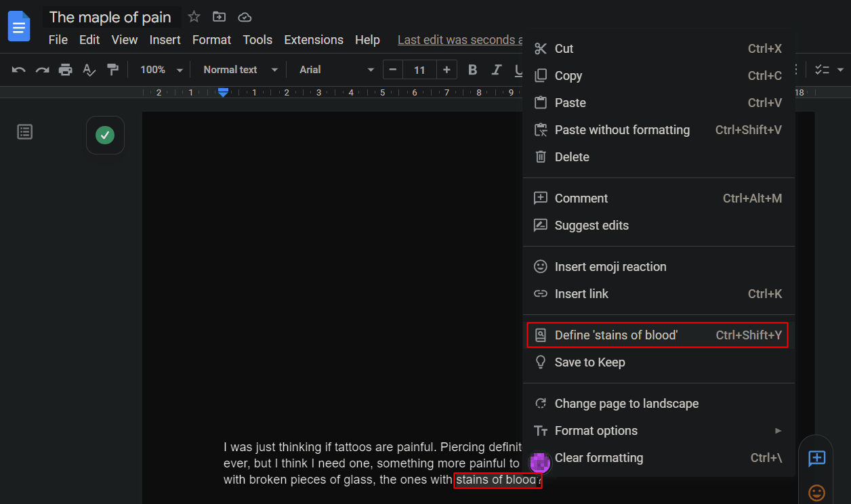This screenshot has width=851, height=504.
Task: Select Comment in the context menu
Action: (x=659, y=198)
